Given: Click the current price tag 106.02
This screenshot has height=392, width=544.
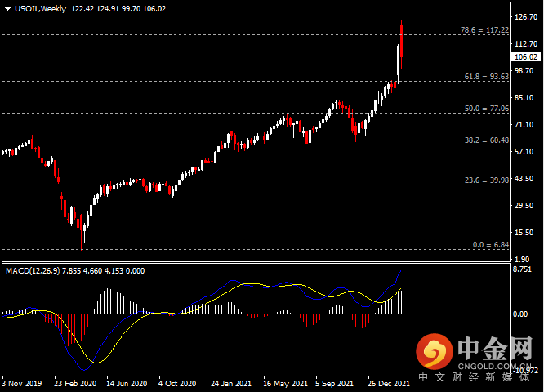Looking at the screenshot, I should click(525, 57).
